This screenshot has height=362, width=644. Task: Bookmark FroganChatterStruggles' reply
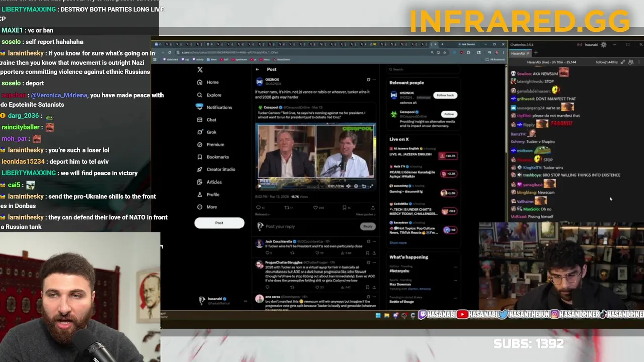click(367, 287)
